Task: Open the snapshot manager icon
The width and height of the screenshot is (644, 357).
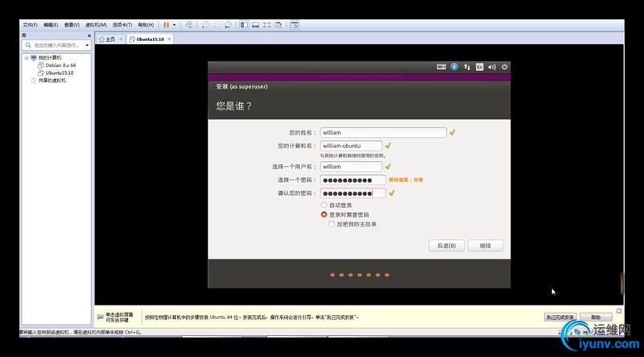Action: pos(228,25)
